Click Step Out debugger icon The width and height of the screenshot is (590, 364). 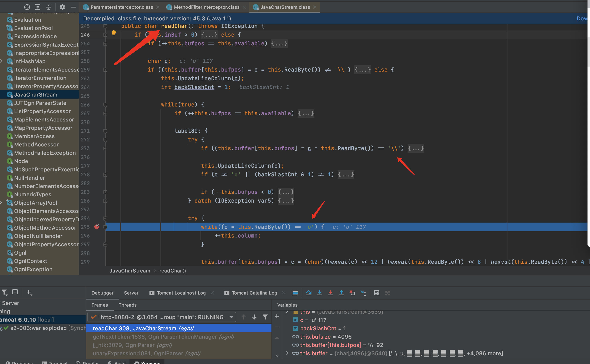[341, 293]
